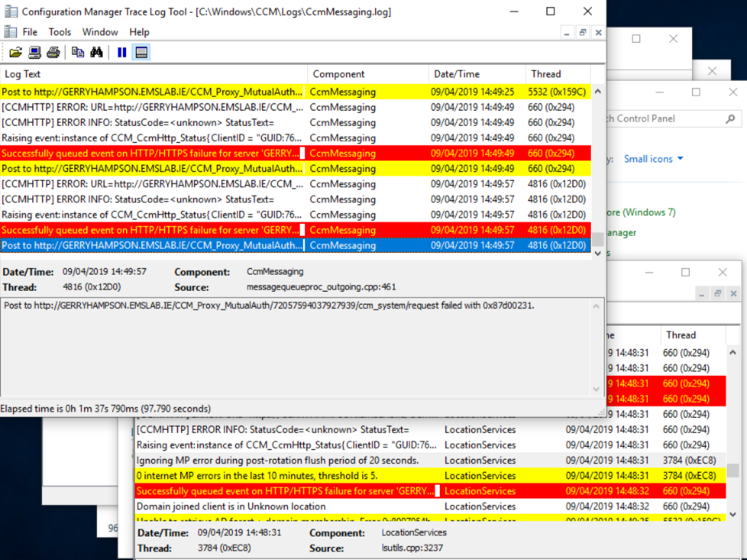Click the highlighted blue Post to http row
The image size is (747, 560).
(x=295, y=245)
